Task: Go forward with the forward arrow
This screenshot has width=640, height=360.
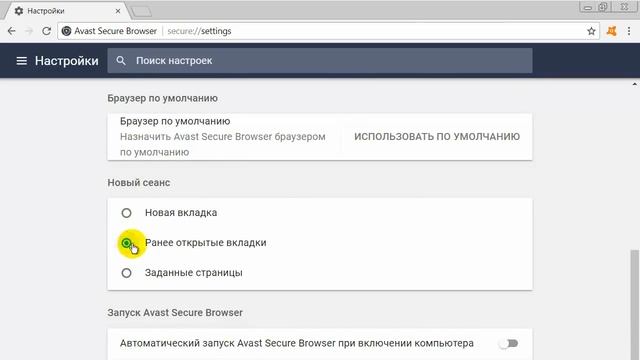Action: [29, 31]
